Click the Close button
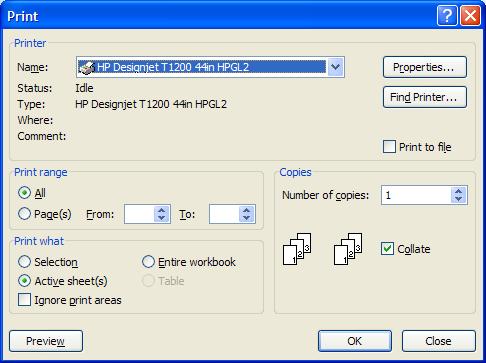The width and height of the screenshot is (486, 363). click(439, 341)
